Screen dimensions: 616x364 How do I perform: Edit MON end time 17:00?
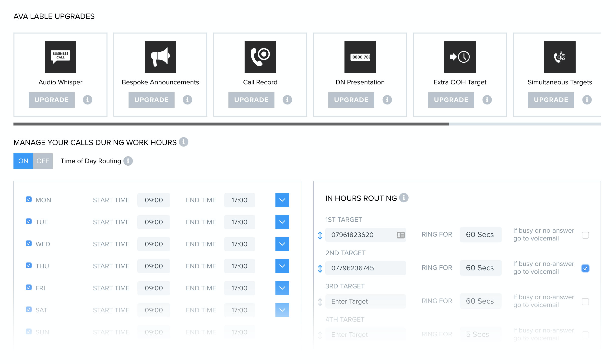point(239,200)
